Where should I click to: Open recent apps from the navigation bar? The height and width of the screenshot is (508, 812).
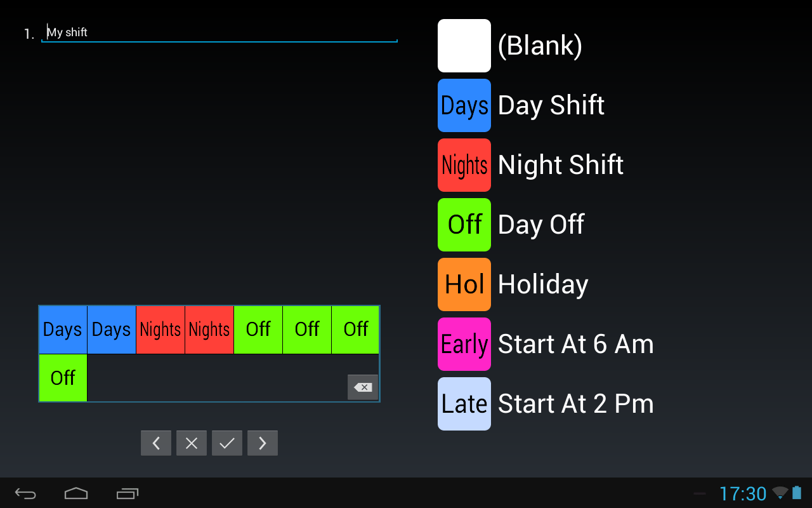click(x=127, y=493)
